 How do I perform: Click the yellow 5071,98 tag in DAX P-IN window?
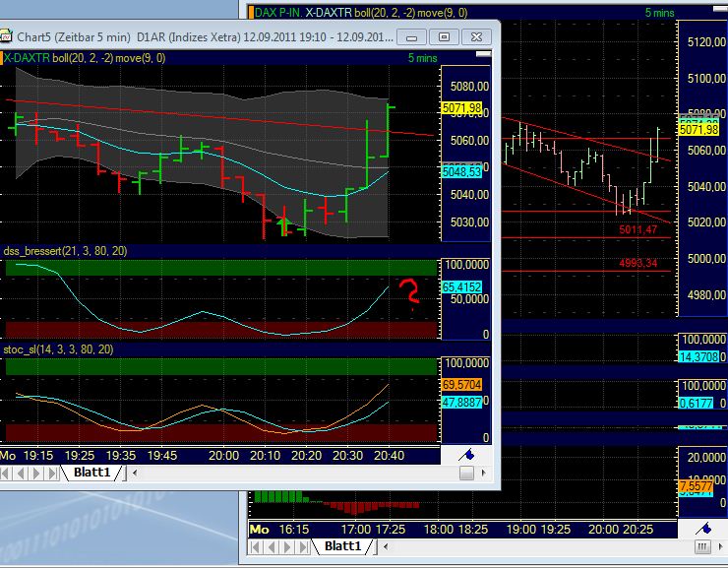pyautogui.click(x=699, y=129)
